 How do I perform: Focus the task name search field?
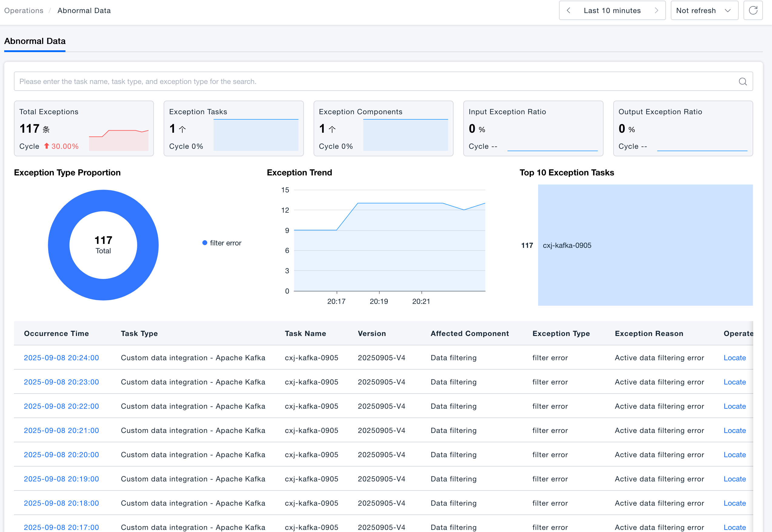(x=367, y=81)
